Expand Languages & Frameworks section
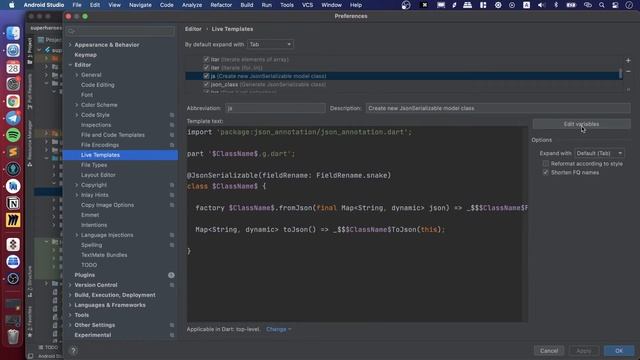 (70, 305)
